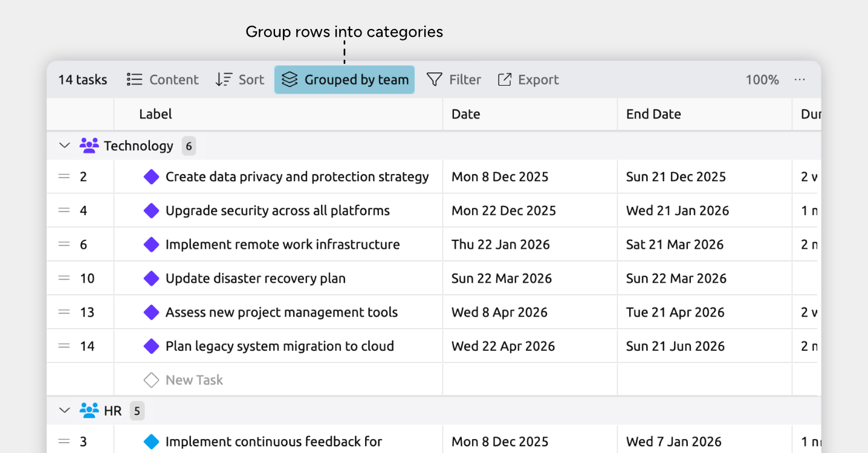Open the three-dot more options menu

tap(800, 80)
